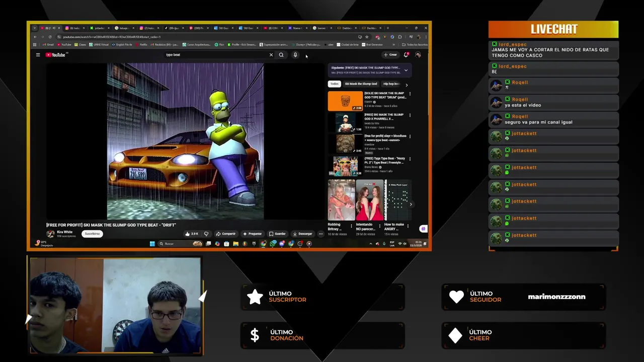The image size is (644, 362).
Task: Click the Suscribirse button
Action: coord(92,234)
